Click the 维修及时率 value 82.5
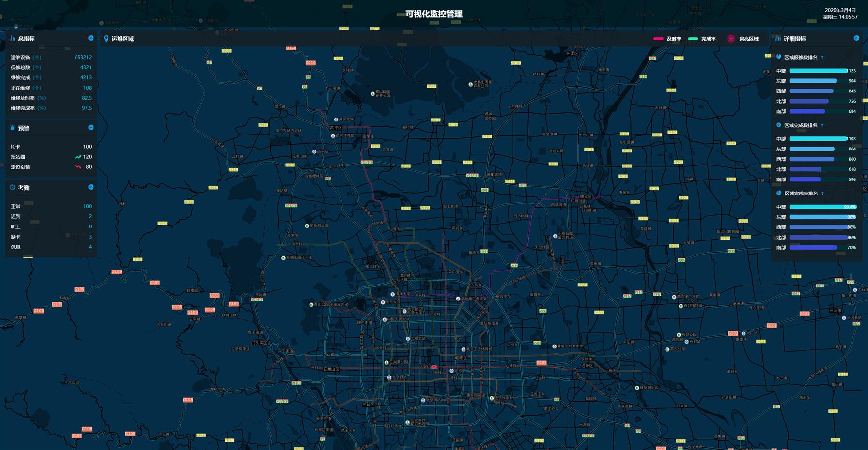868x450 pixels. pyautogui.click(x=87, y=98)
